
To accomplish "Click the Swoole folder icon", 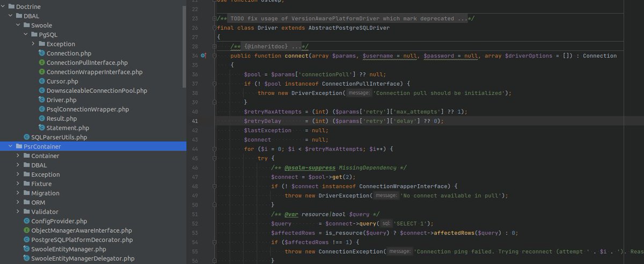I will click(27, 25).
